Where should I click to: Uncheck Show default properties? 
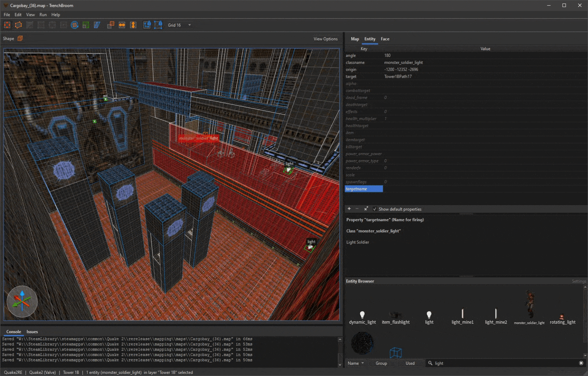click(x=375, y=209)
